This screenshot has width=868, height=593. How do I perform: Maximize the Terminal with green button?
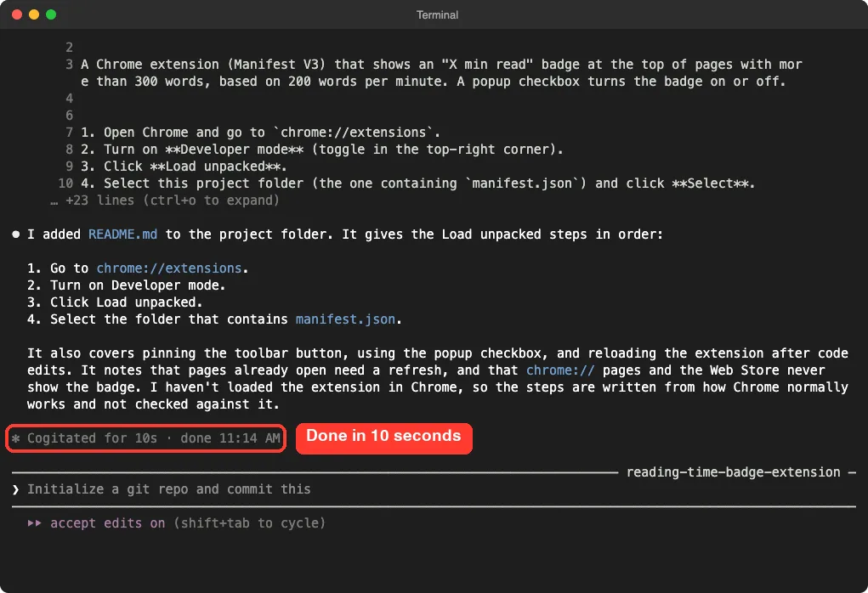[51, 15]
